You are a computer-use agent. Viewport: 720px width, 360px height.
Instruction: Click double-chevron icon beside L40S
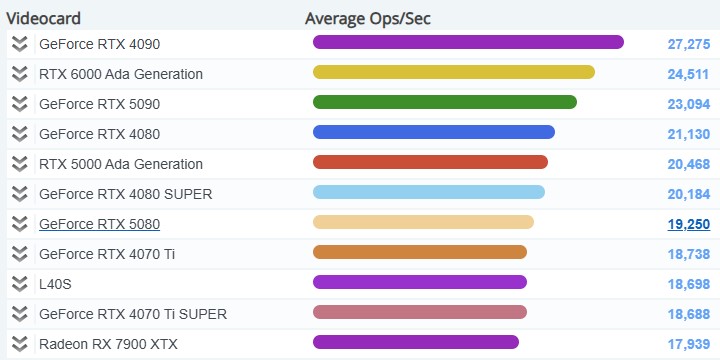coord(19,284)
